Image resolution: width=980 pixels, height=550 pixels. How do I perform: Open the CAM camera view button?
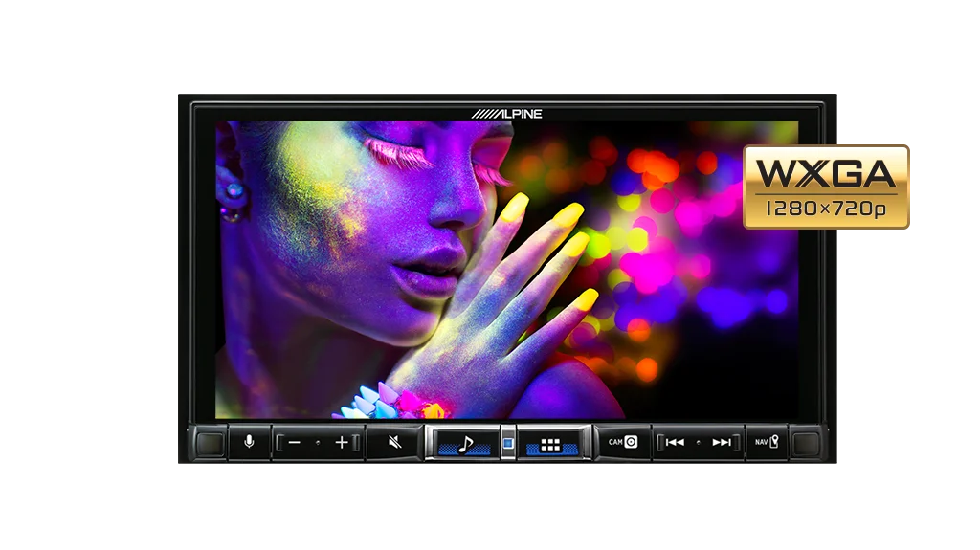(623, 442)
